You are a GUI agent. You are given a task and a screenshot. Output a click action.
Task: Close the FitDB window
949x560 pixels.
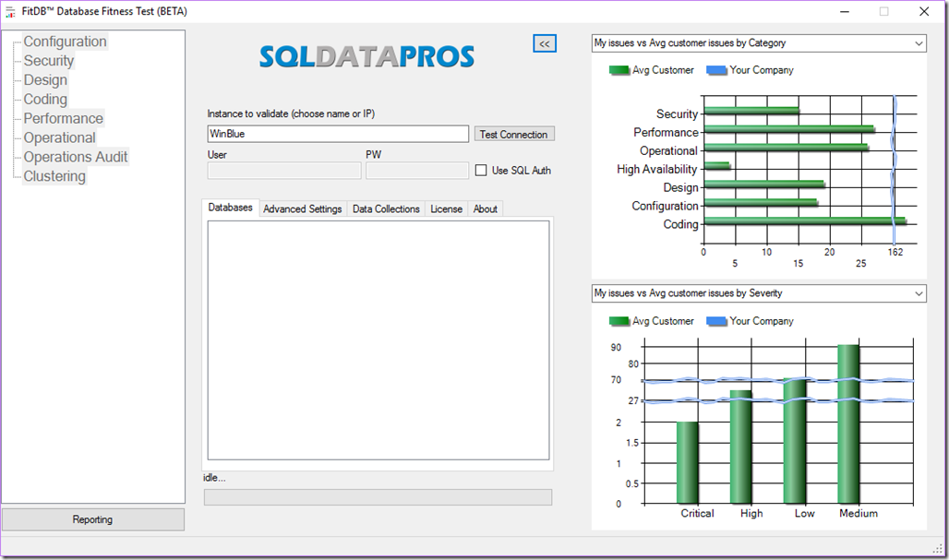click(924, 11)
